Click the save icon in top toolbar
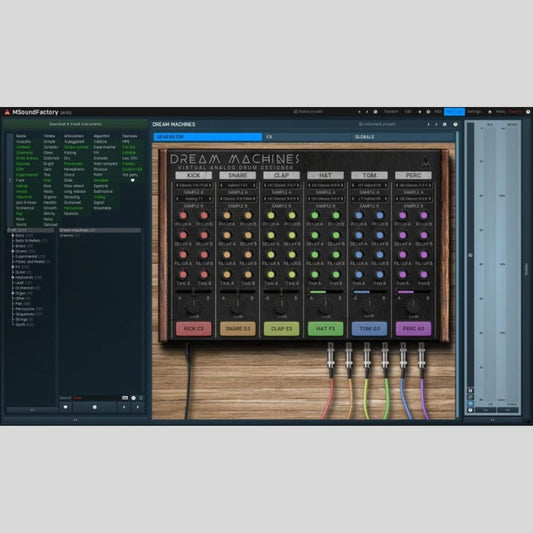This screenshot has height=533, width=533. [375, 112]
